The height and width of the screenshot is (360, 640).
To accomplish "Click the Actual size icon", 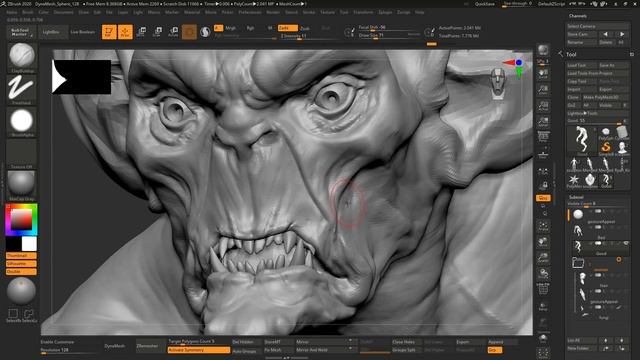I will [x=543, y=106].
